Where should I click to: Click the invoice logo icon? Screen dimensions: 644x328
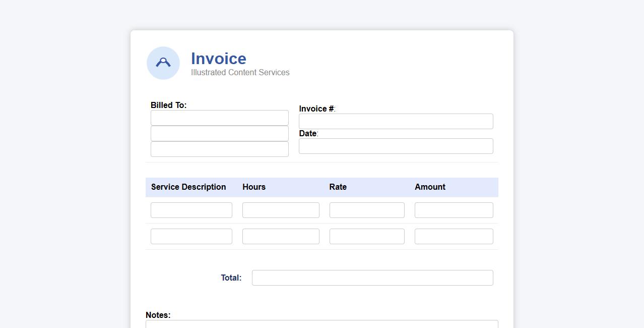coord(163,63)
